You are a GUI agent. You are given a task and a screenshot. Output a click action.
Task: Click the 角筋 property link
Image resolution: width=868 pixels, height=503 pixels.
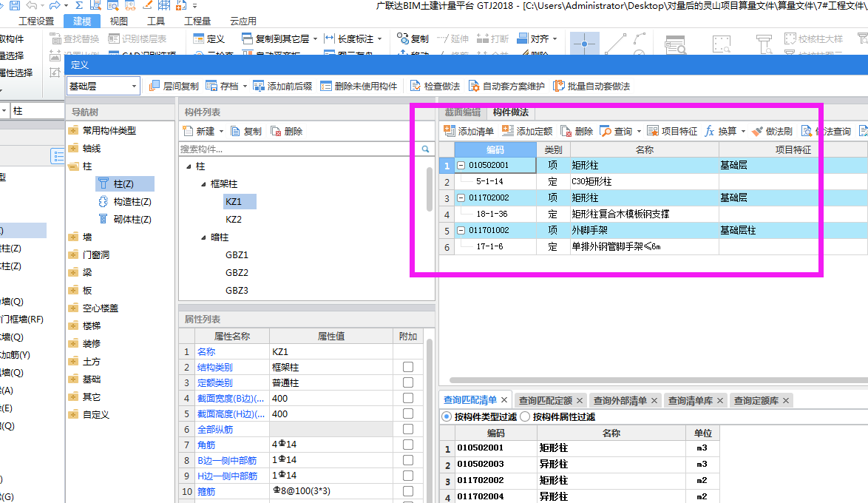pyautogui.click(x=206, y=445)
